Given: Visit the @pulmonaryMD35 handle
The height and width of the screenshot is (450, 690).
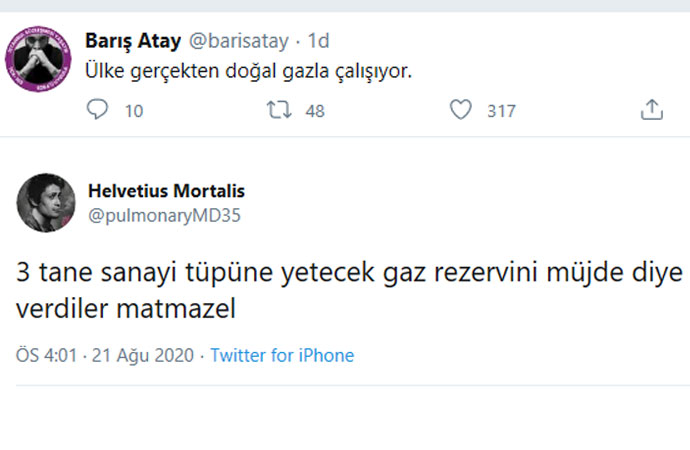Looking at the screenshot, I should coord(165,214).
